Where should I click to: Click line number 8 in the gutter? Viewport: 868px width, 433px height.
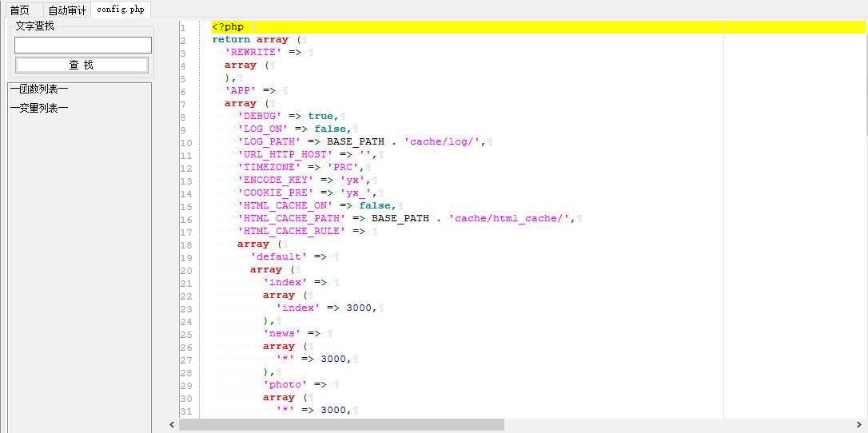point(183,117)
